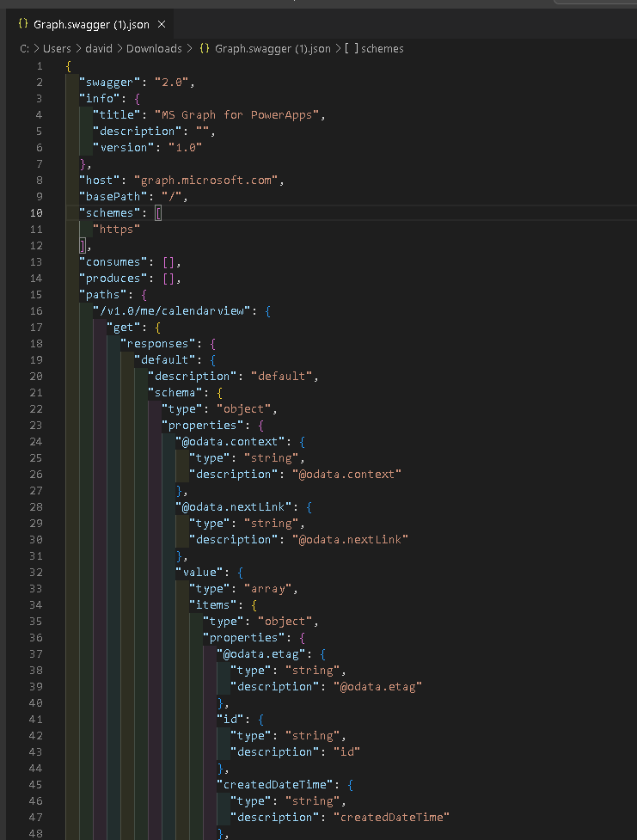Place cursor on "https" string on line 11
Screen dimensions: 637x840
pos(116,230)
